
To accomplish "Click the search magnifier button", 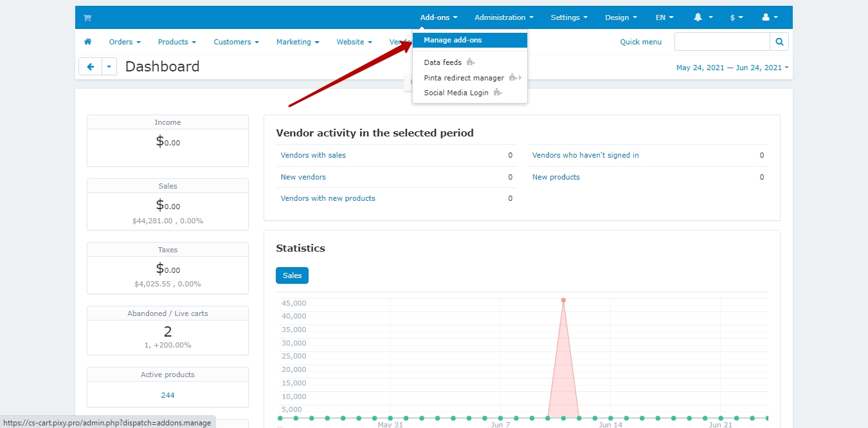I will [779, 42].
